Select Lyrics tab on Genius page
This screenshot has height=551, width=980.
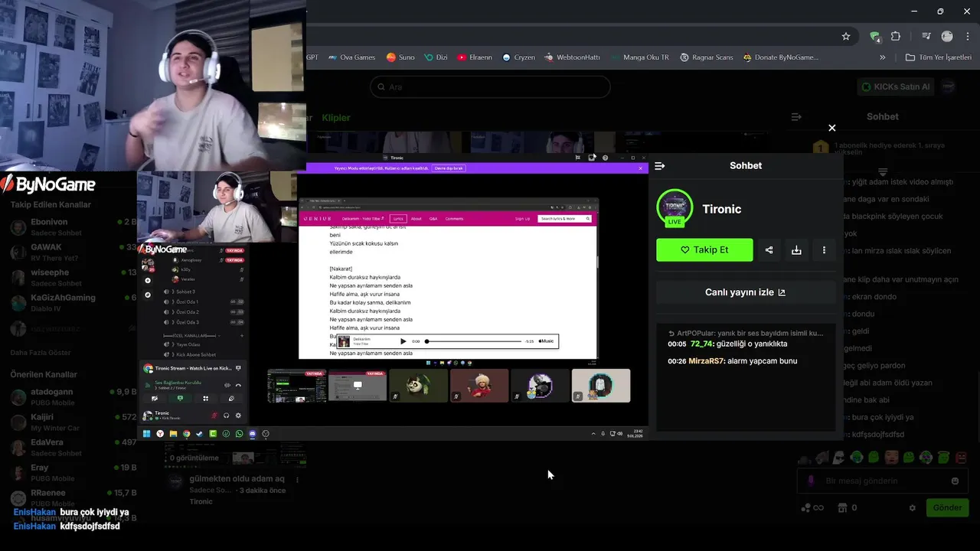pos(397,219)
